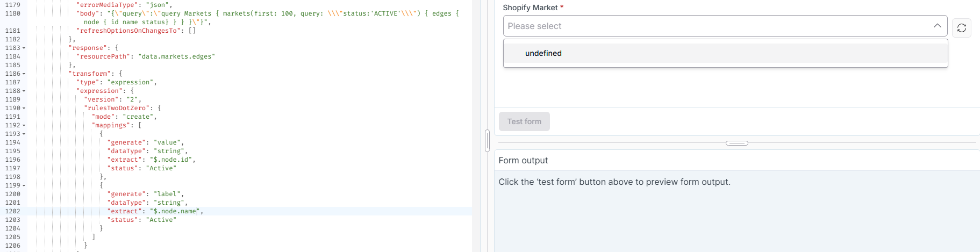The height and width of the screenshot is (252, 980).
Task: Select the "undefined" option in the list
Action: pos(543,53)
